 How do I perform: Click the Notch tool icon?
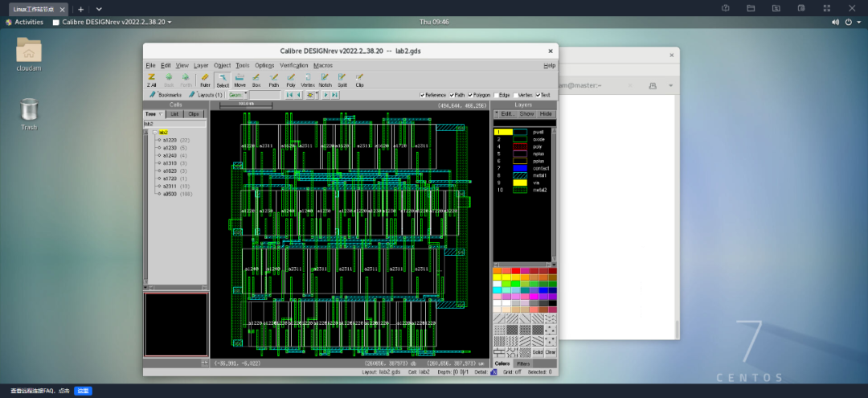click(325, 79)
